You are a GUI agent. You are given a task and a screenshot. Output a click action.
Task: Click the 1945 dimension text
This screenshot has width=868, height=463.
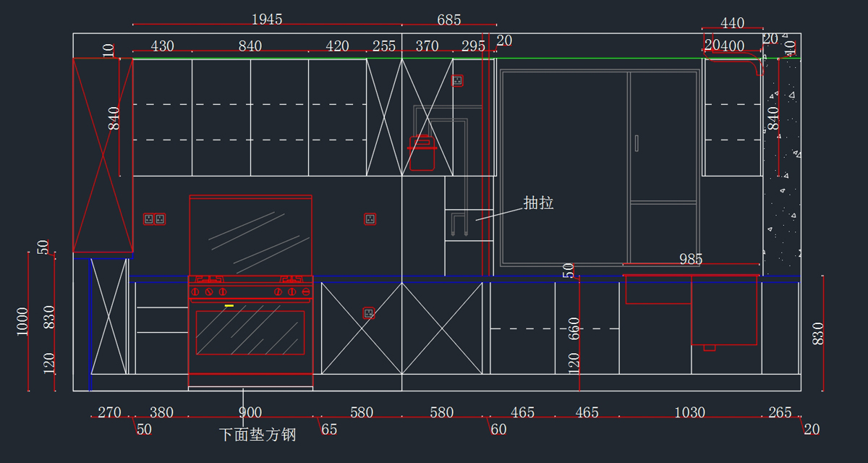pos(267,19)
